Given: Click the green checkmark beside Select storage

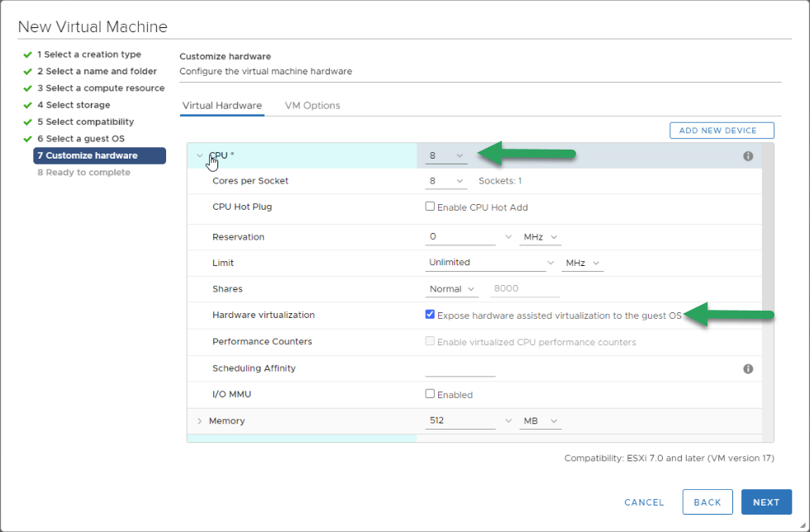Looking at the screenshot, I should [28, 106].
